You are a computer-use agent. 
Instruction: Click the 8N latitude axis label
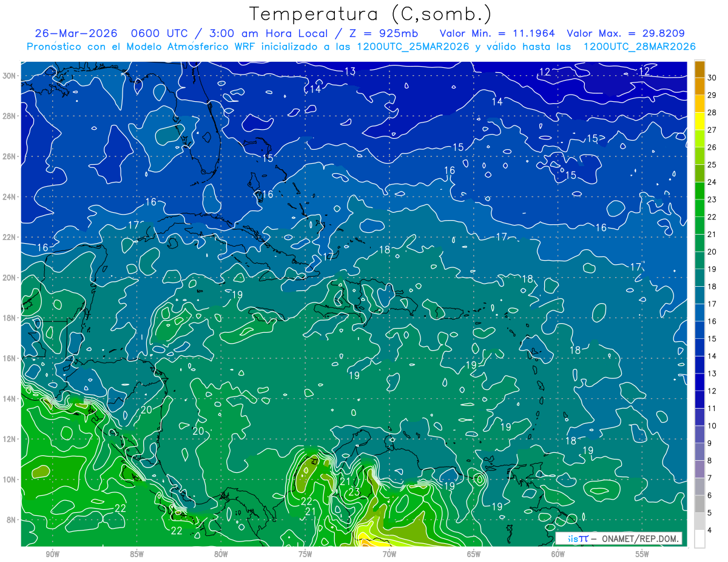pos(13,520)
